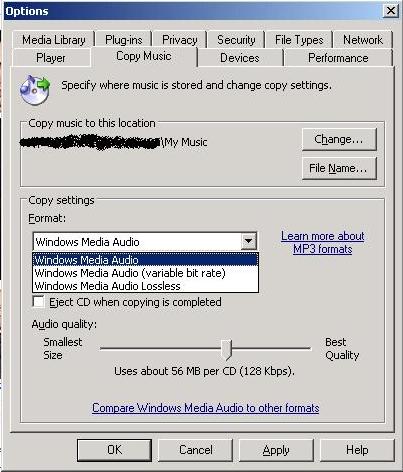Switch to the Network tab
403x472 pixels.
click(x=363, y=40)
